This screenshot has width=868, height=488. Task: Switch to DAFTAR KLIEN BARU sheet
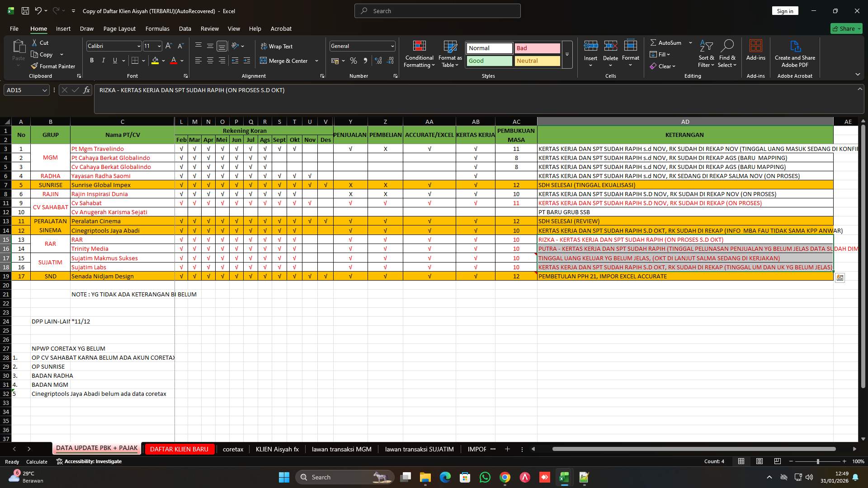click(x=179, y=449)
